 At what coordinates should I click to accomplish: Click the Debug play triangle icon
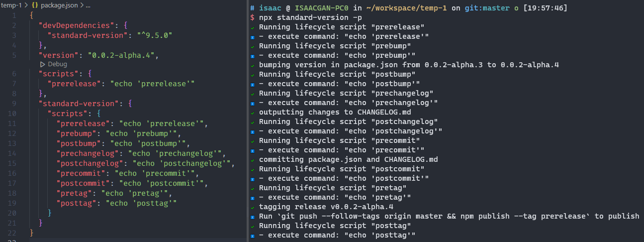tap(43, 64)
